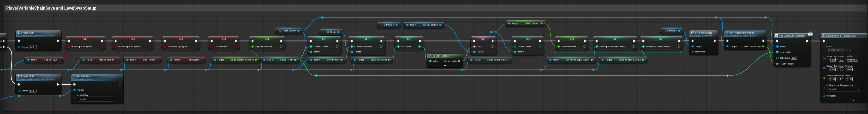Image resolution: width=868 pixels, height=114 pixels.
Task: Click the Health Percent input pin
Action: point(777,64)
